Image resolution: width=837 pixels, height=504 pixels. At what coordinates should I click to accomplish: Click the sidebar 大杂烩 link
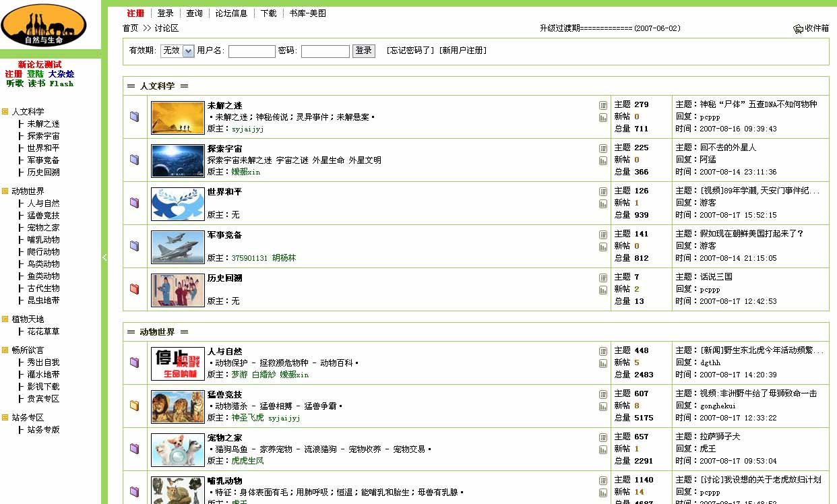61,74
